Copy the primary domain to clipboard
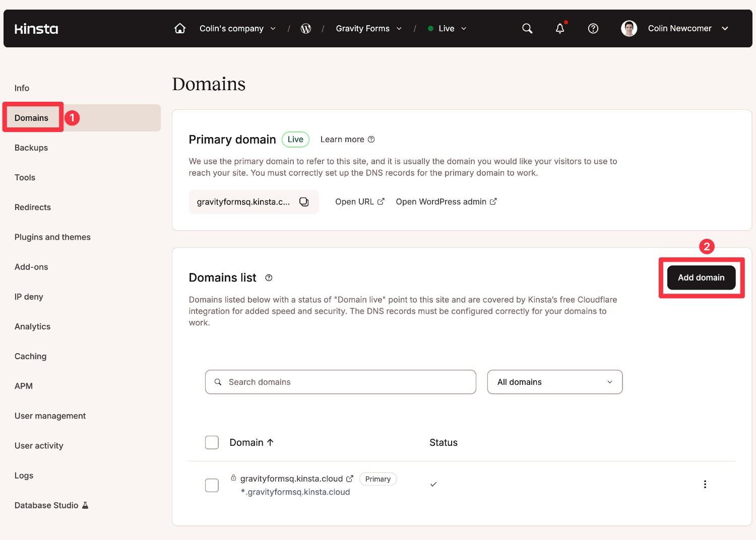Viewport: 756px width, 540px height. pos(304,201)
